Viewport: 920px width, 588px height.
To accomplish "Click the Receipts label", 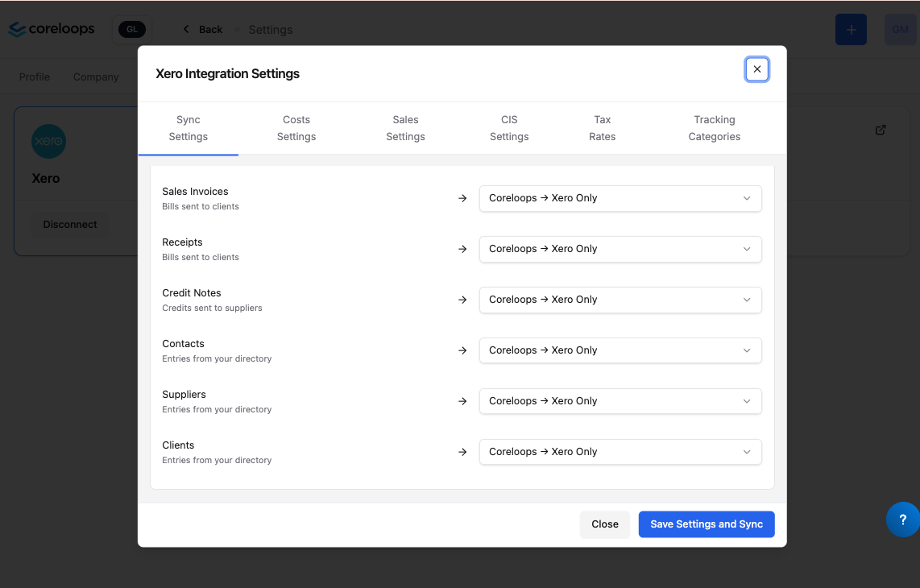I will coord(183,242).
